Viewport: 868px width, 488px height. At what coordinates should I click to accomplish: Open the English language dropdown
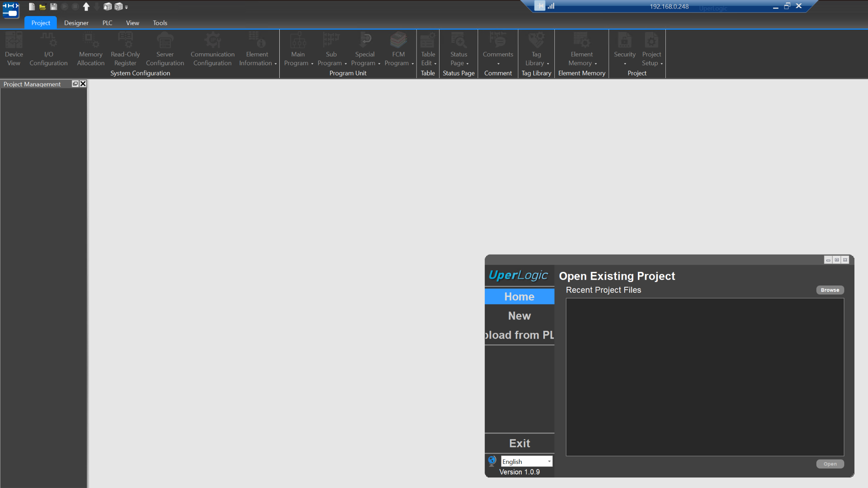(x=549, y=461)
